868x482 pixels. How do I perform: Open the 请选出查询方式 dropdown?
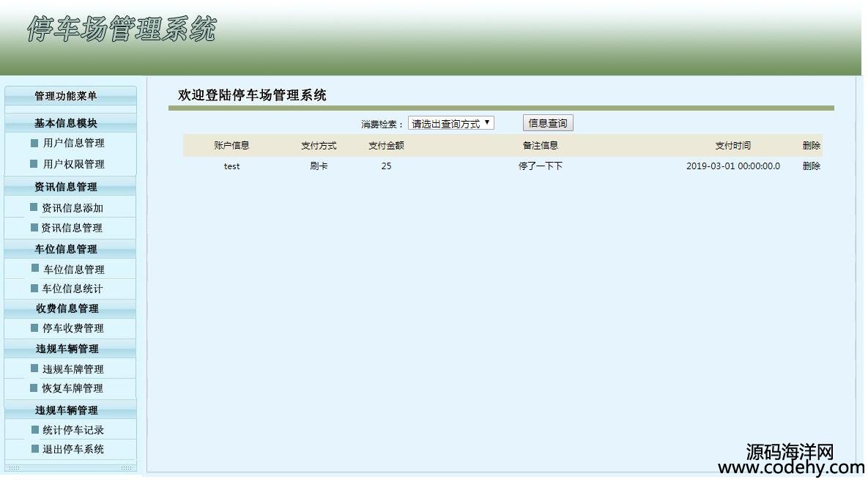pos(450,124)
